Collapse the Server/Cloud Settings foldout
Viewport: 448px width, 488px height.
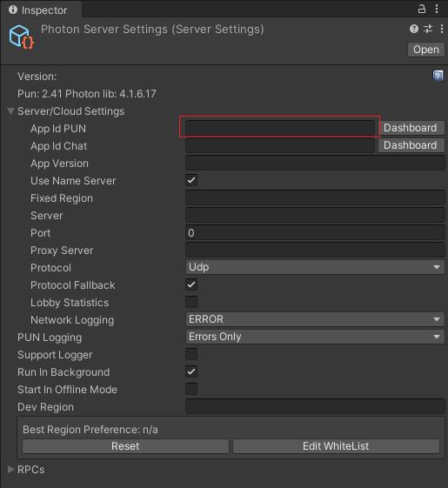click(x=11, y=111)
